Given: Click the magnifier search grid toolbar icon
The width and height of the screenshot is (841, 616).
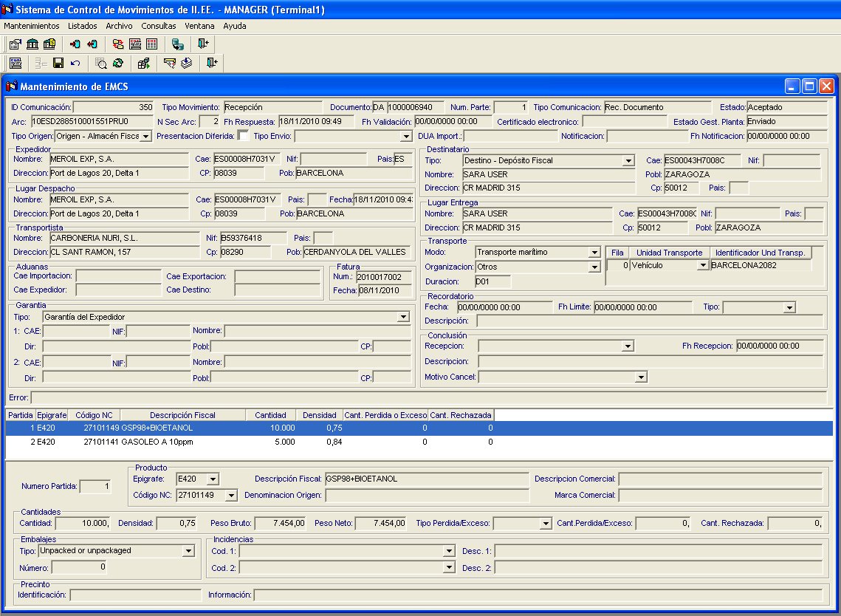Looking at the screenshot, I should [101, 64].
